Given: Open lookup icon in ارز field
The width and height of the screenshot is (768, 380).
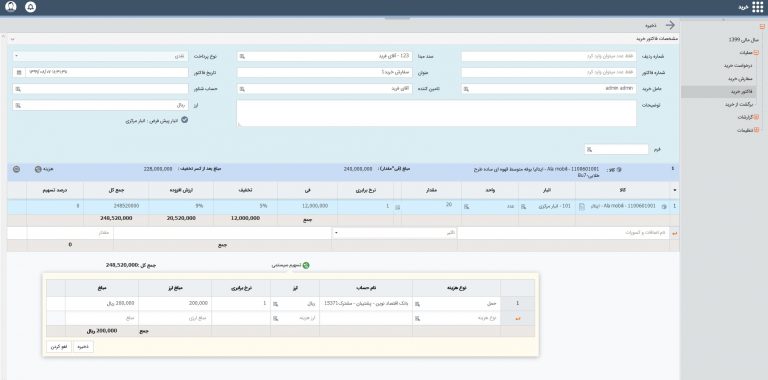Looking at the screenshot, I should point(18,105).
